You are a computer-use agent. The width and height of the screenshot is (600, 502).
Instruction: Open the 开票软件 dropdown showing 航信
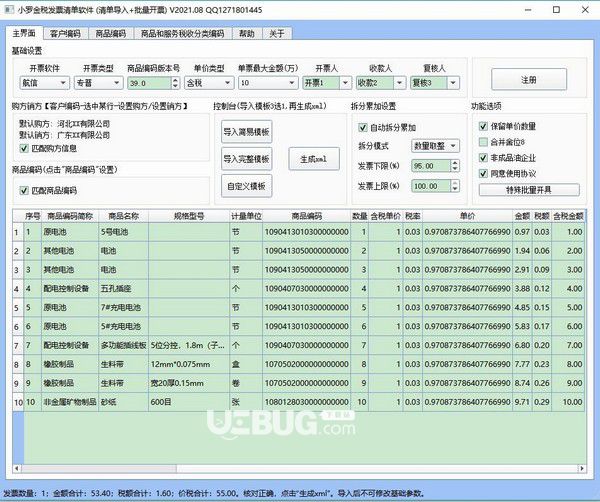44,83
